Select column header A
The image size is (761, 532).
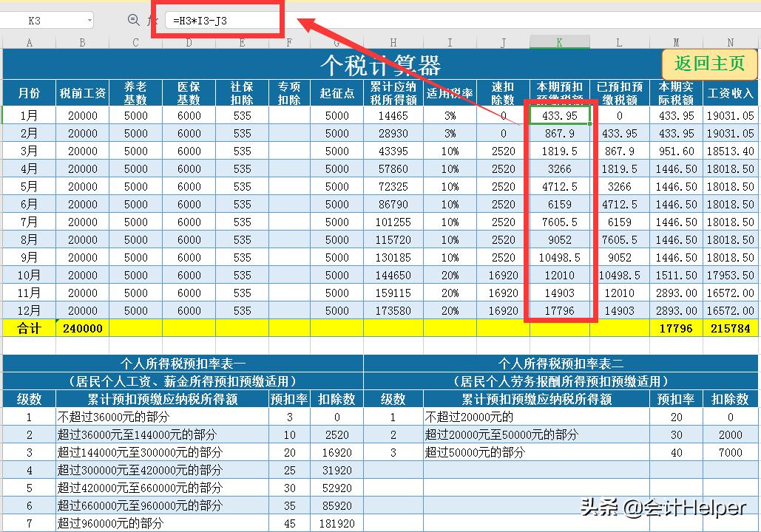click(29, 42)
